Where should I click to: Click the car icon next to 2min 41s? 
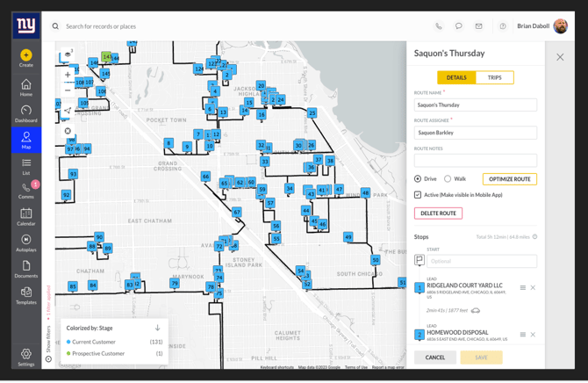pos(476,311)
